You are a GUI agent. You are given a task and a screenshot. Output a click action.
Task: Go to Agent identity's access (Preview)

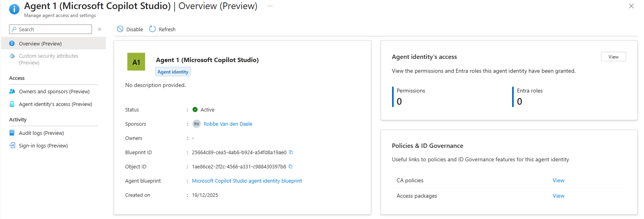click(x=55, y=104)
